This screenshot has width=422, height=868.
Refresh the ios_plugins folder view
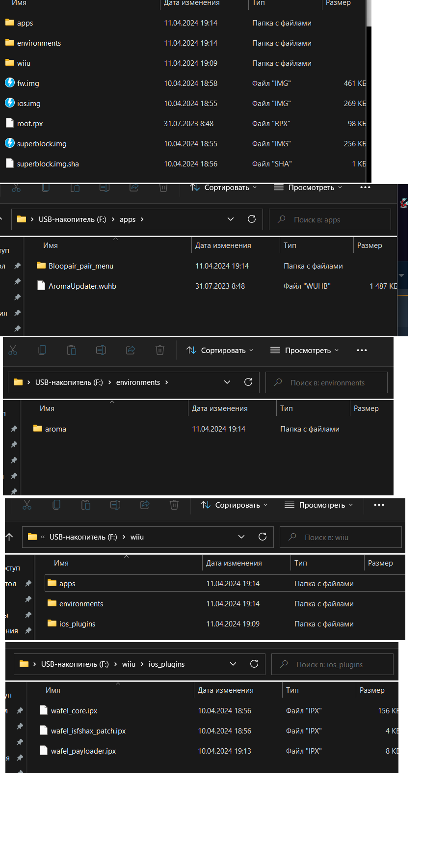point(254,664)
